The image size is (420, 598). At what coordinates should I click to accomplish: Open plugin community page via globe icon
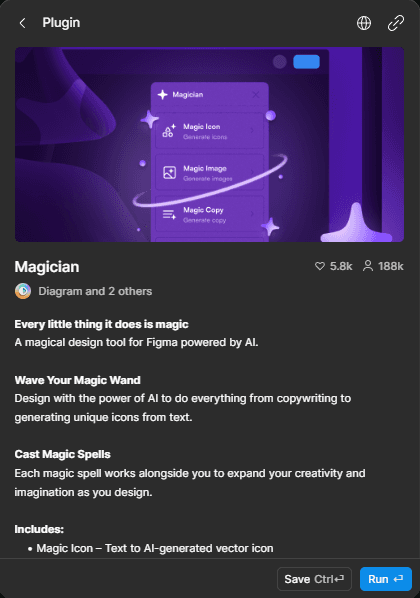click(x=364, y=23)
